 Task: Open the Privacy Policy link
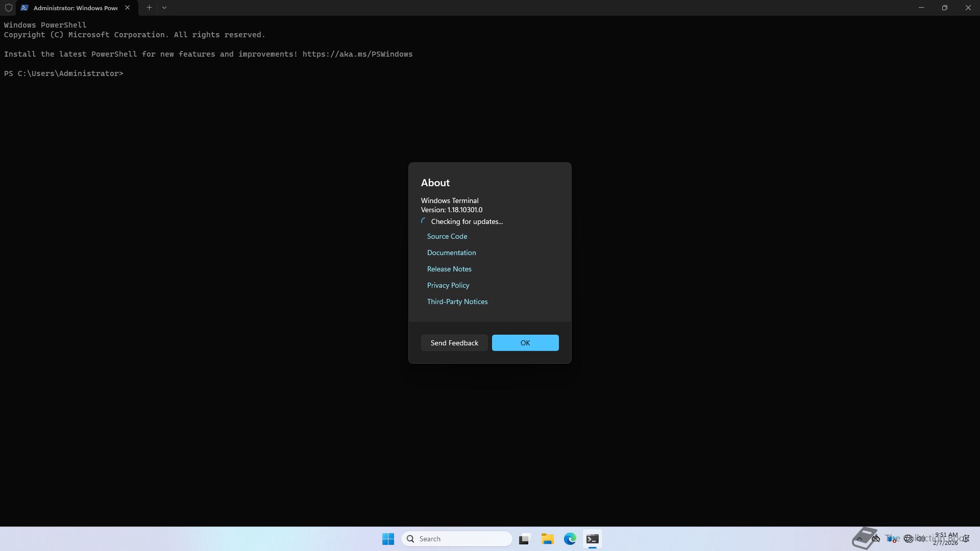coord(448,285)
